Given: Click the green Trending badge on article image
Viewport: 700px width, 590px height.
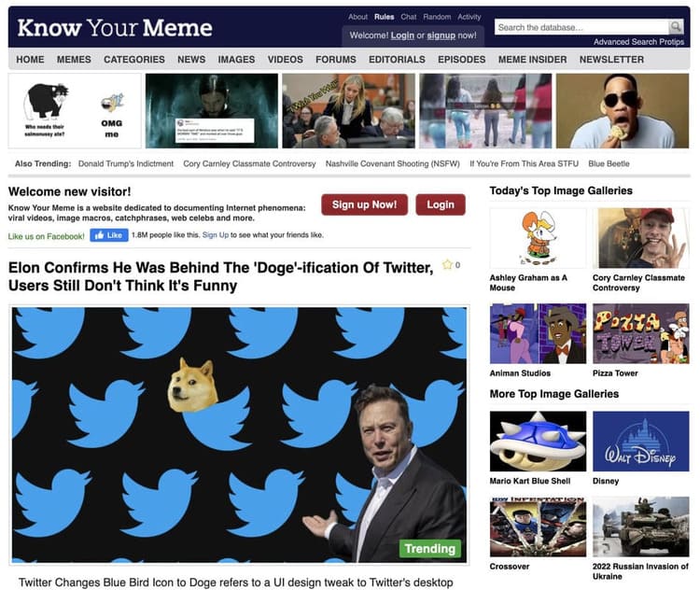Looking at the screenshot, I should [430, 549].
